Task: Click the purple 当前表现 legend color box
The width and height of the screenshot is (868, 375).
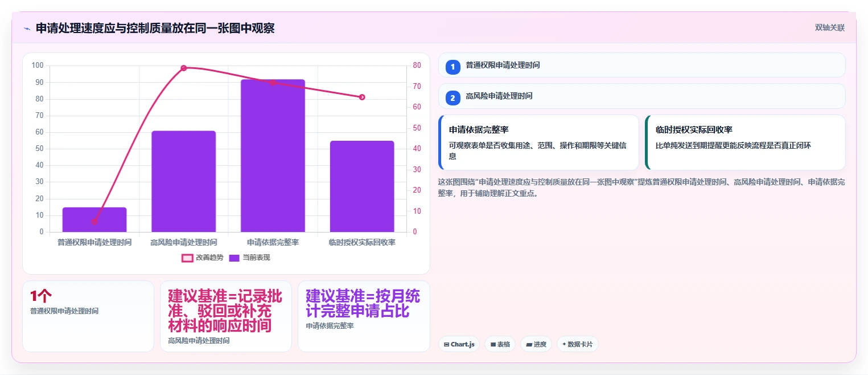Action: (235, 258)
